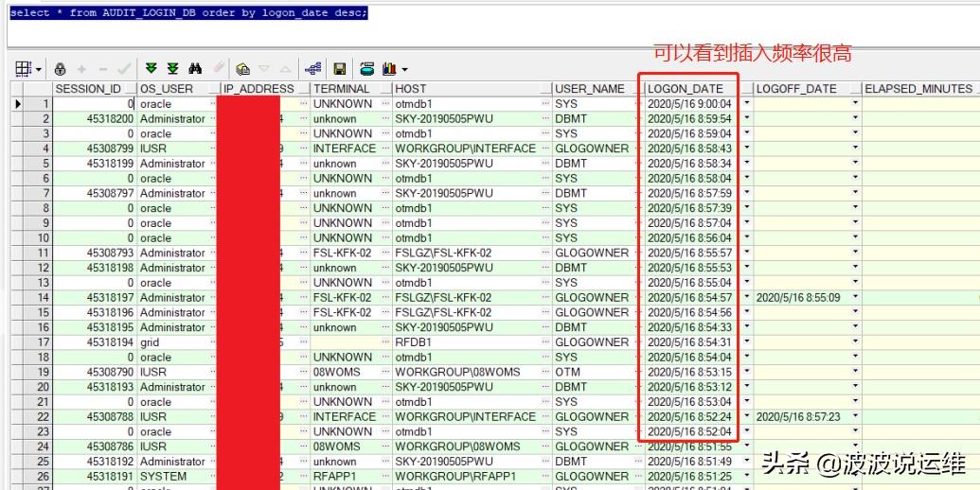This screenshot has width=980, height=490.
Task: Open dropdown beside logoff 2020/5/16 8:57:23
Action: 856,416
